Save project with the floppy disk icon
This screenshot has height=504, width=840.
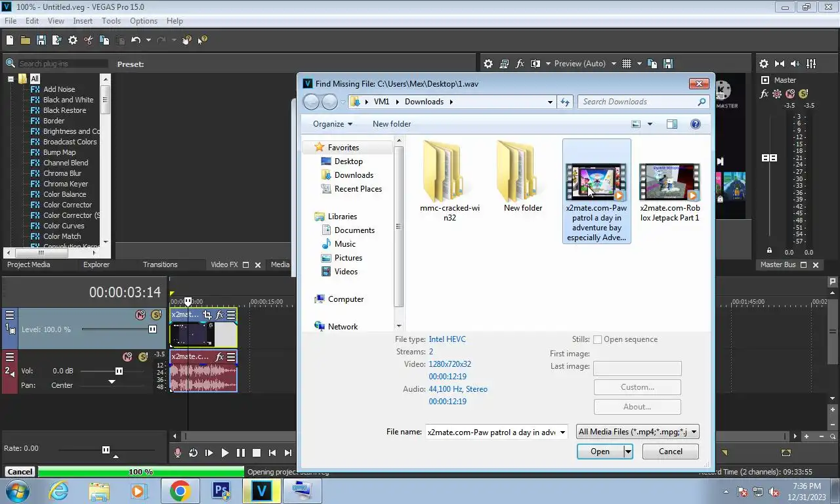point(41,40)
